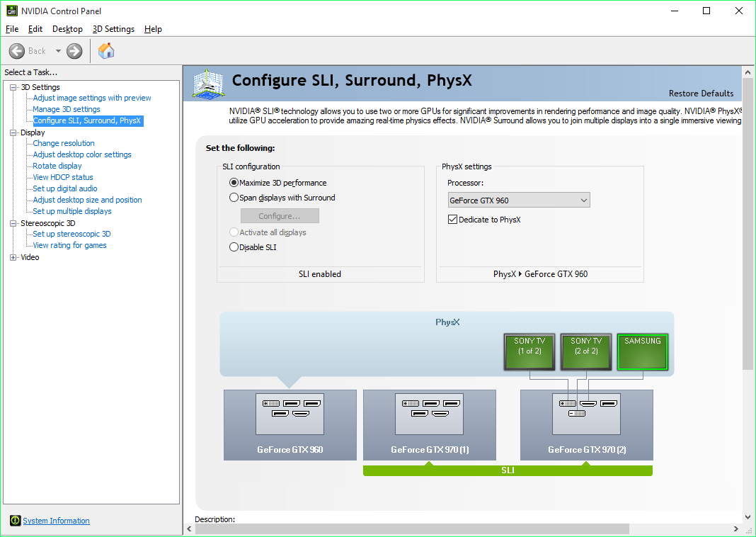Click the NVIDIA logo in title bar
Viewport: 756px width, 537px height.
(x=11, y=11)
